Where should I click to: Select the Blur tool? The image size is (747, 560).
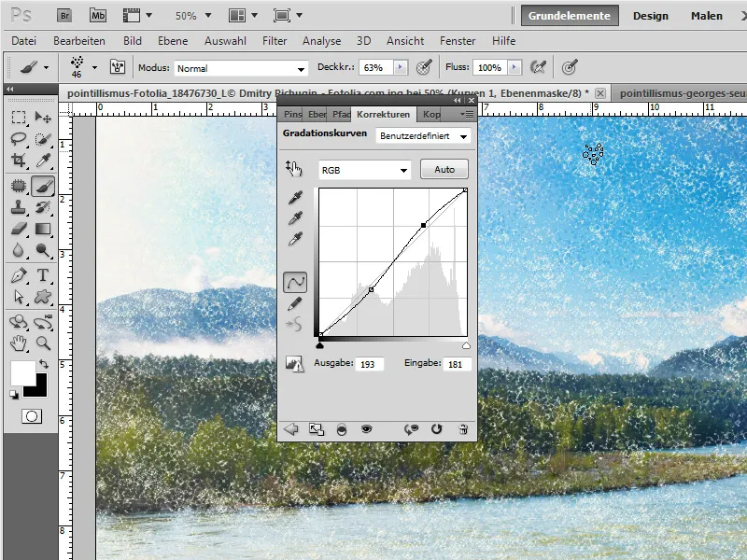(x=19, y=250)
